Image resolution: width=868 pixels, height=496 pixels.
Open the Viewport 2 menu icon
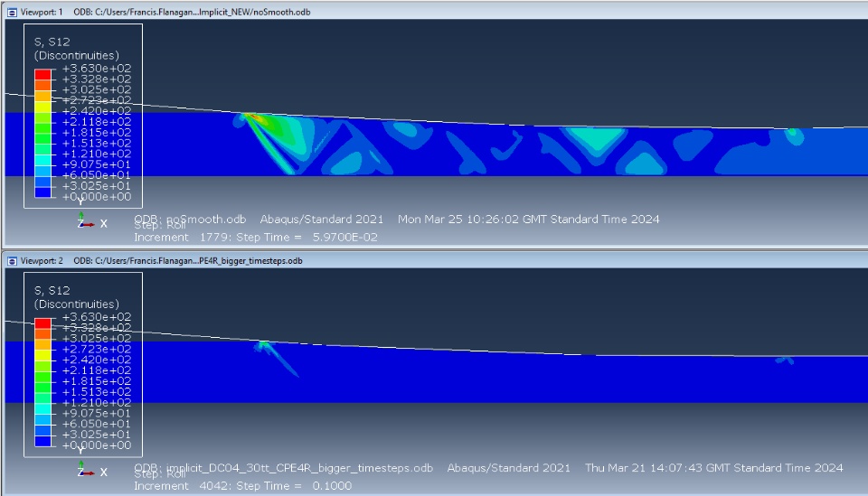coord(12,260)
